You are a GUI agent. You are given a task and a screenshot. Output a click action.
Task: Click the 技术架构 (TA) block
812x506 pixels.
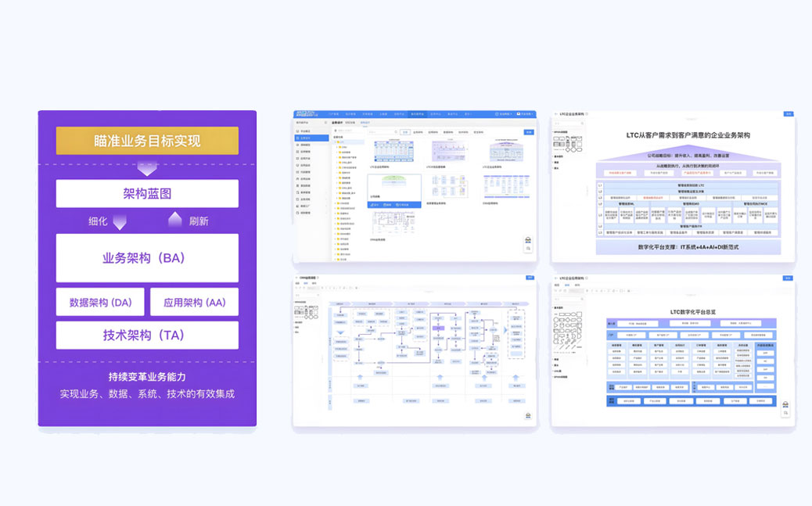point(147,335)
